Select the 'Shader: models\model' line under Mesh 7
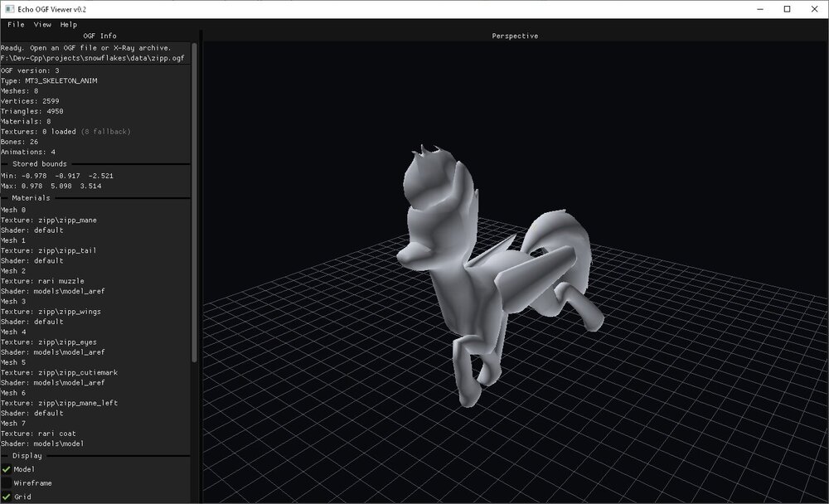This screenshot has width=829, height=504. click(x=42, y=443)
